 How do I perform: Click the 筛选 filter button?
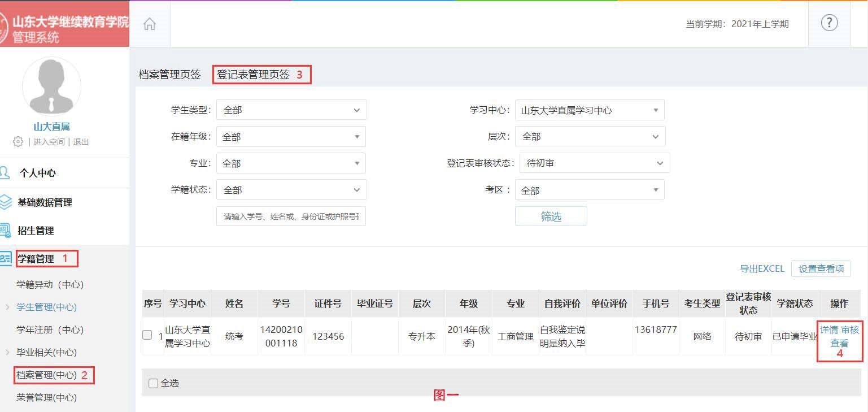pyautogui.click(x=551, y=216)
